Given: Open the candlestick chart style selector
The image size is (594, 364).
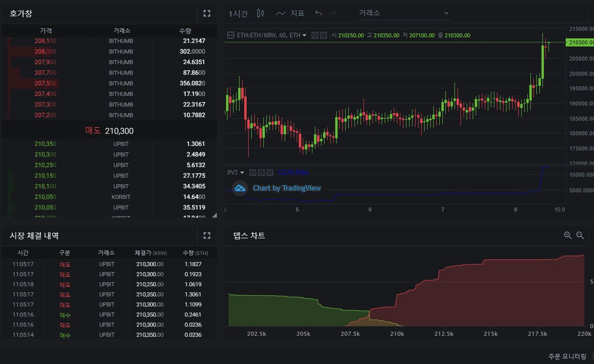Looking at the screenshot, I should 261,13.
